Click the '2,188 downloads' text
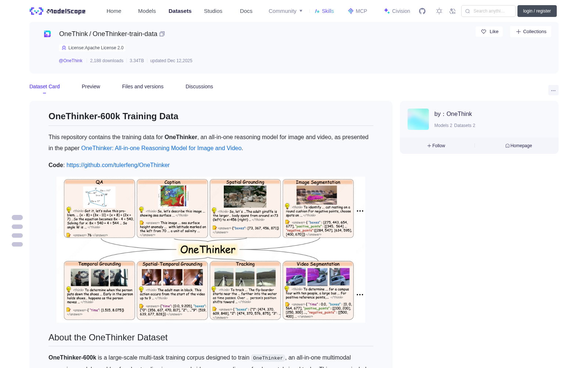This screenshot has width=588, height=368. 107,61
